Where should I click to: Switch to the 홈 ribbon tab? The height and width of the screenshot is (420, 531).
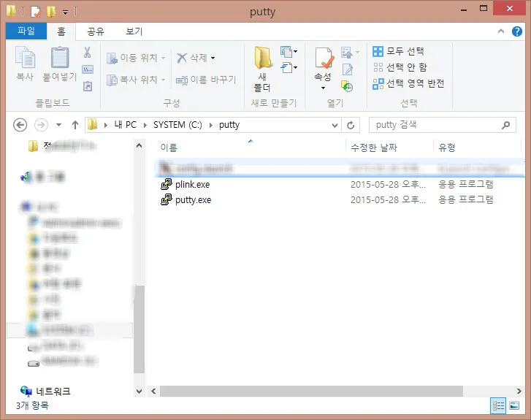61,31
